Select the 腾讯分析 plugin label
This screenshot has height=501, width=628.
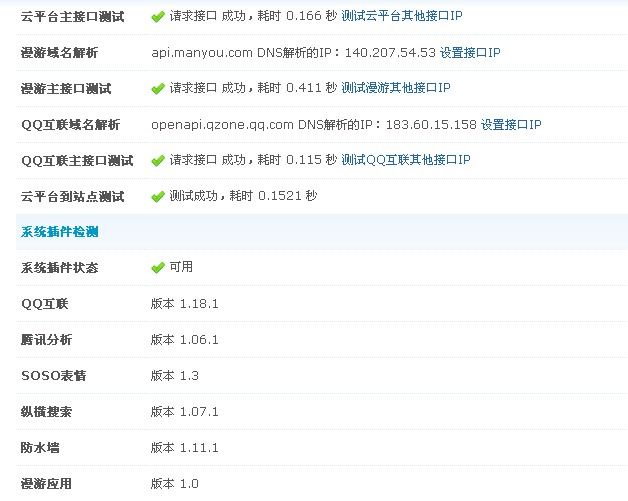[x=46, y=340]
